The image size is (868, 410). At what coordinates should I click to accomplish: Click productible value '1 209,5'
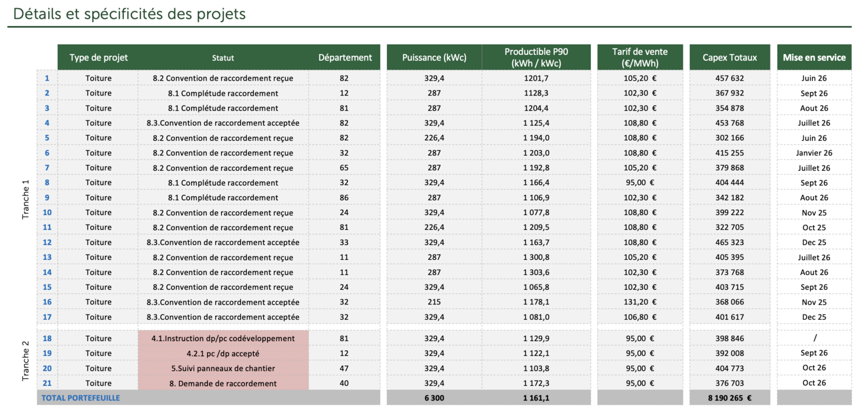coord(536,227)
